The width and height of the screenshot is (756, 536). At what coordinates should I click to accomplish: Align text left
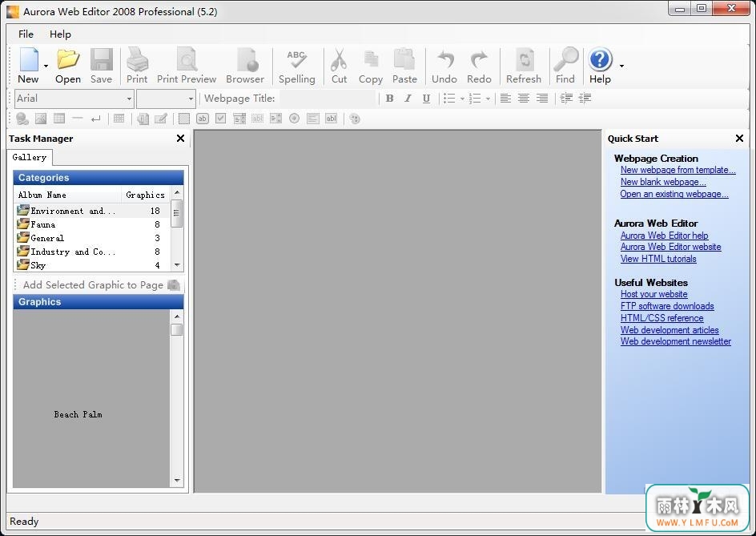[x=505, y=99]
